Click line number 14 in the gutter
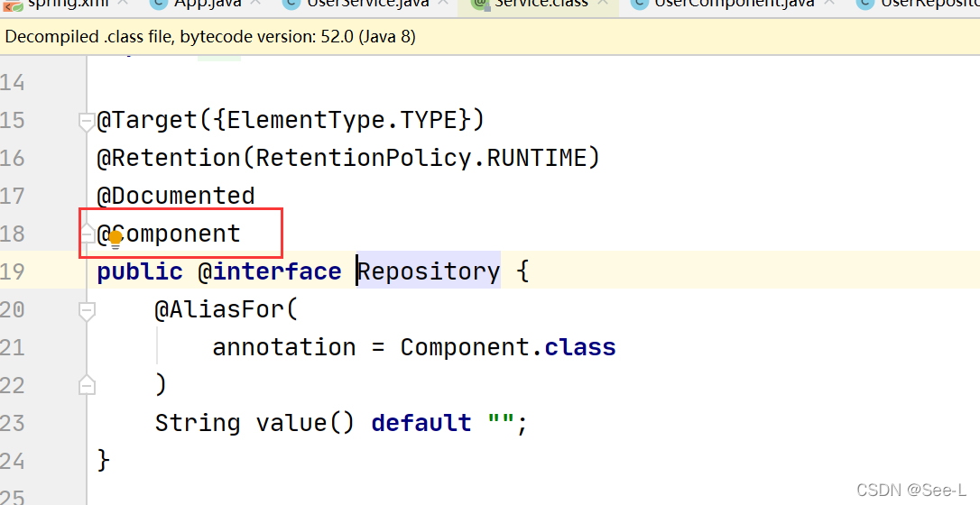 click(13, 82)
